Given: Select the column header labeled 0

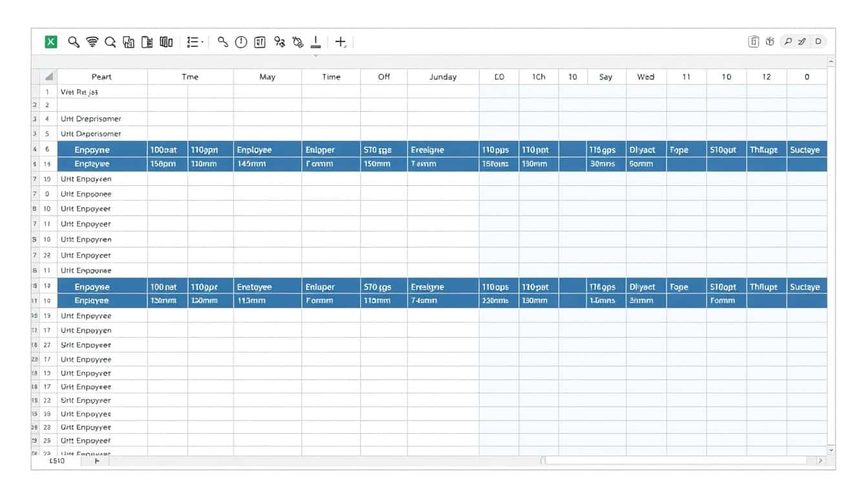Looking at the screenshot, I should point(807,76).
